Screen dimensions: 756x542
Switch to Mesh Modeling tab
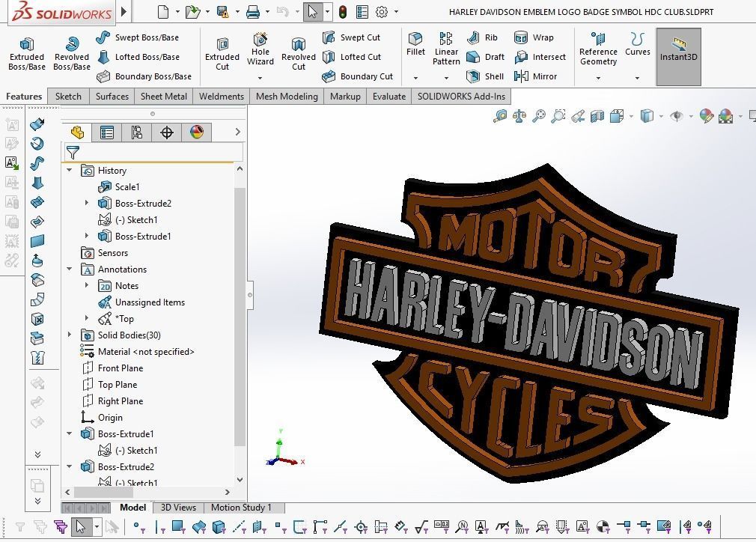(287, 97)
